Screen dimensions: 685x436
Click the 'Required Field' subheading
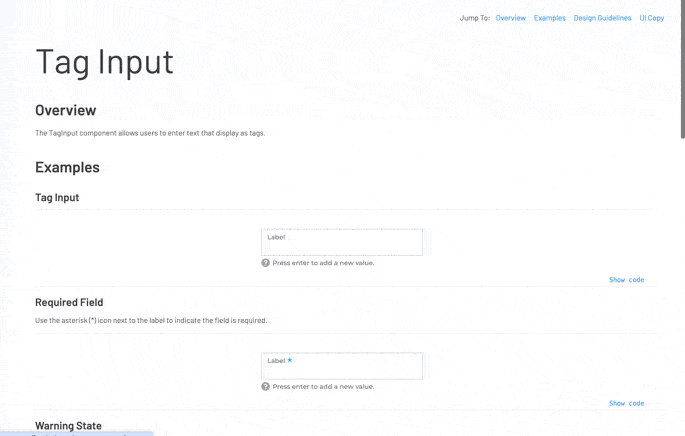pos(69,302)
